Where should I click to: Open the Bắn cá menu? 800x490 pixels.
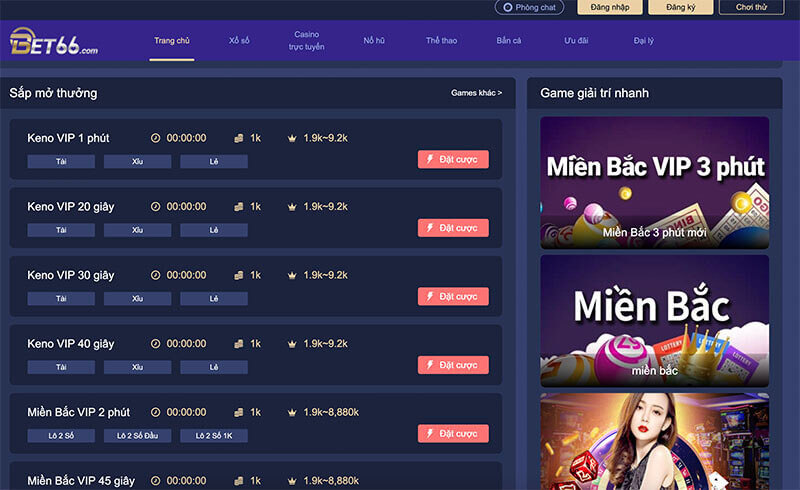click(x=509, y=40)
